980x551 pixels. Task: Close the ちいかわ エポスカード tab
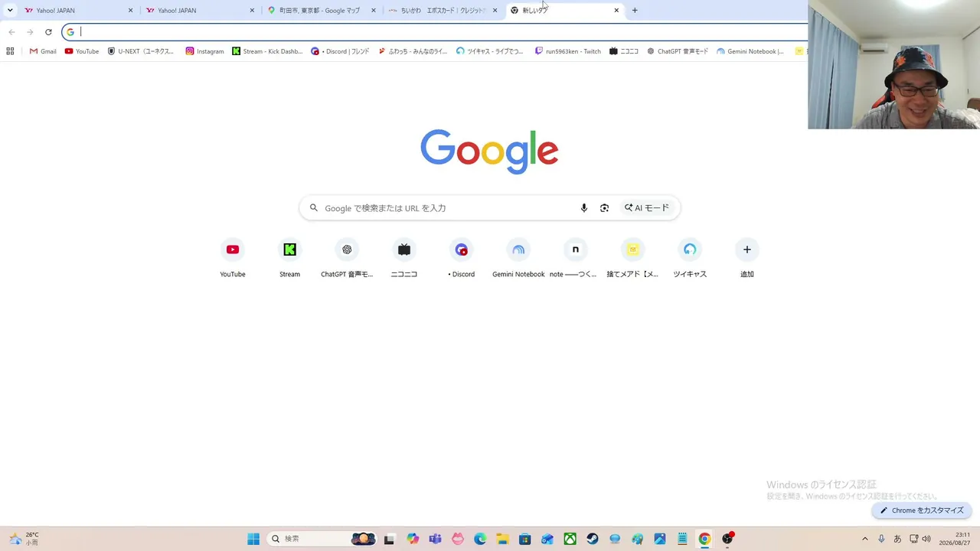pyautogui.click(x=495, y=11)
